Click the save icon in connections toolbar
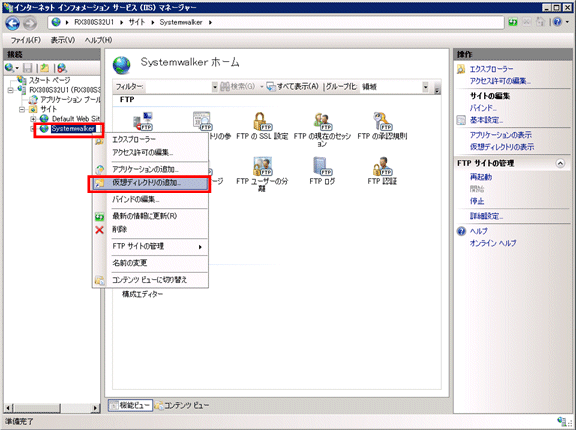 click(x=28, y=68)
